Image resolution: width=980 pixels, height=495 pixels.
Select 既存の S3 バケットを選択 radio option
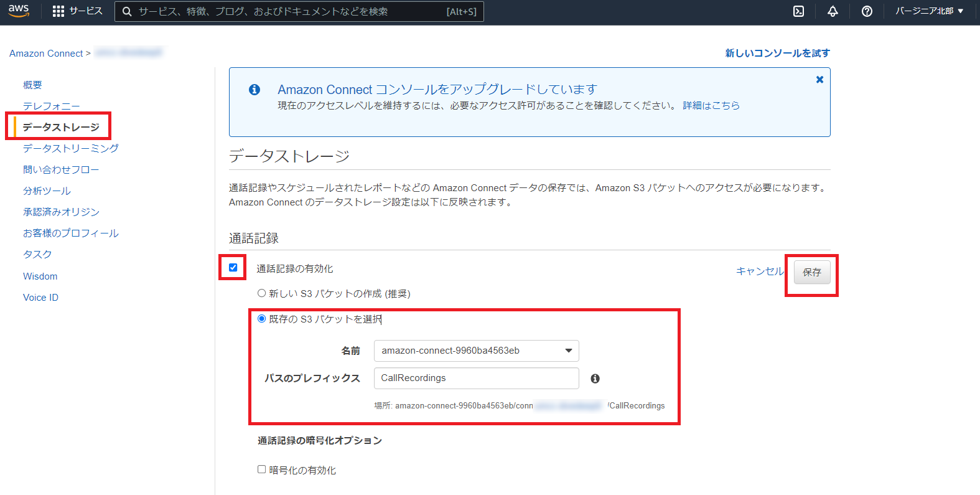pyautogui.click(x=261, y=318)
